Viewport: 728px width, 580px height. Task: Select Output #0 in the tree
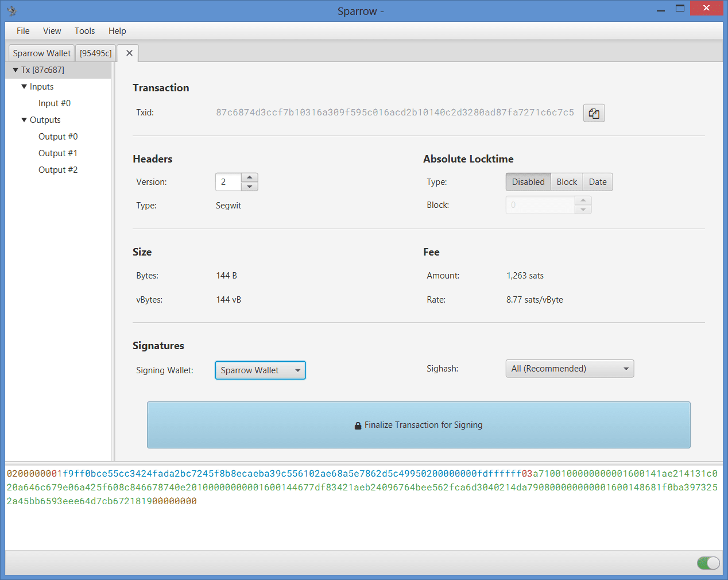pos(58,137)
